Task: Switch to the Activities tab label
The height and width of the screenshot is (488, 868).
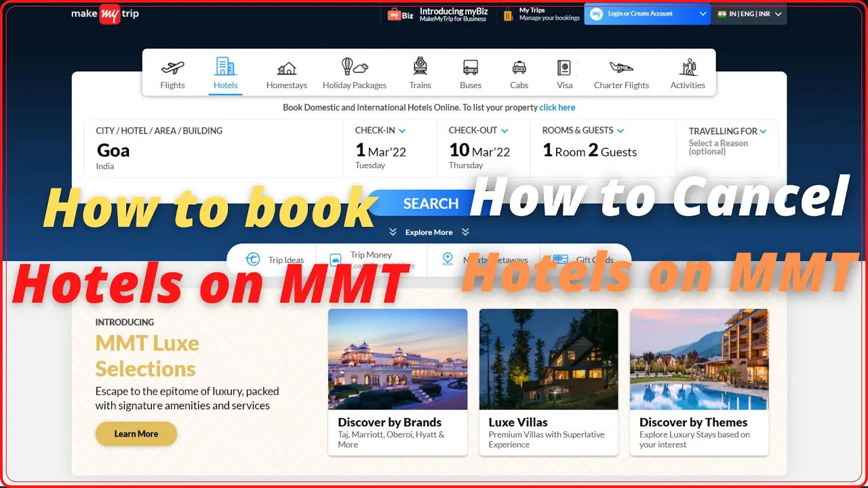Action: click(688, 85)
